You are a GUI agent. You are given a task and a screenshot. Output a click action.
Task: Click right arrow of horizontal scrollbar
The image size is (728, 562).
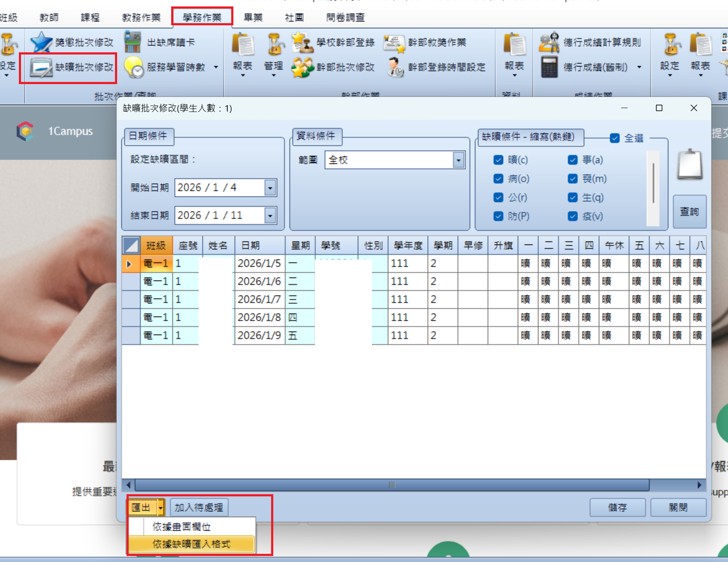700,485
